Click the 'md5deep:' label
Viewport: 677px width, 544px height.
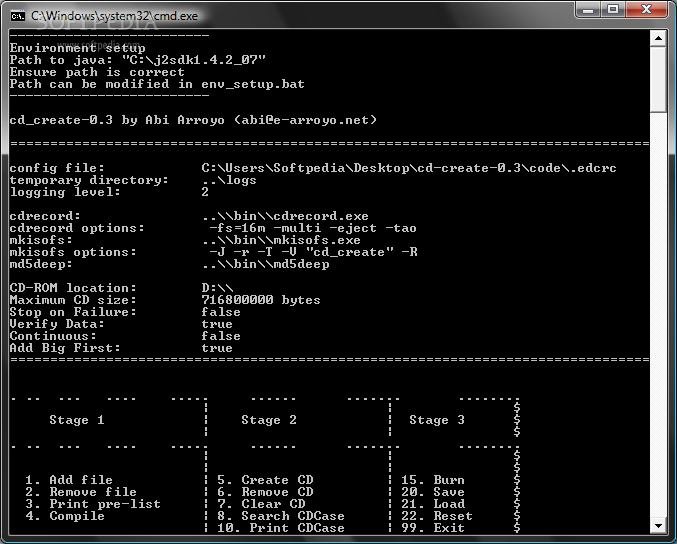[x=41, y=264]
